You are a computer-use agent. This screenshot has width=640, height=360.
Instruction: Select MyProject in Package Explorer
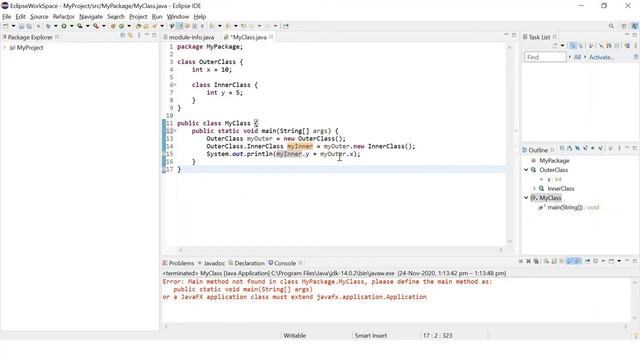pyautogui.click(x=30, y=48)
